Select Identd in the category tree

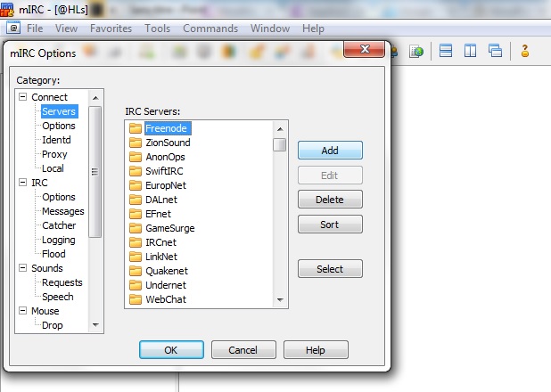pos(56,140)
